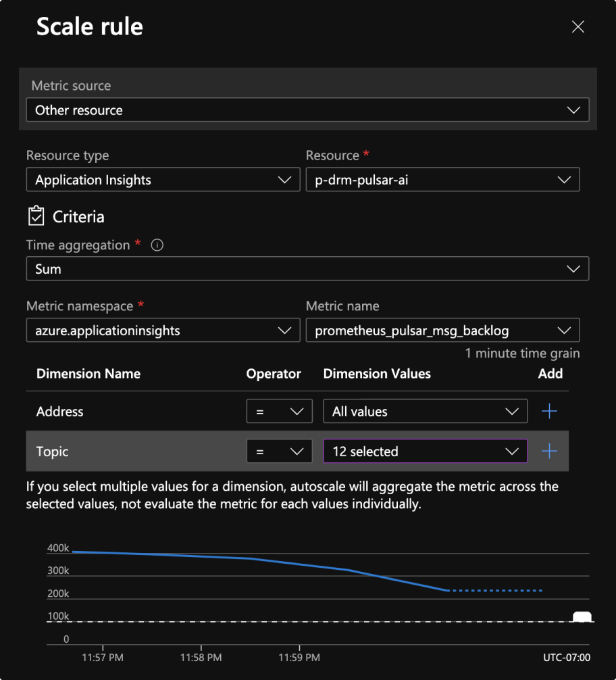Viewport: 616px width, 680px height.
Task: Click the plus icon on the Topic row
Action: pyautogui.click(x=549, y=451)
